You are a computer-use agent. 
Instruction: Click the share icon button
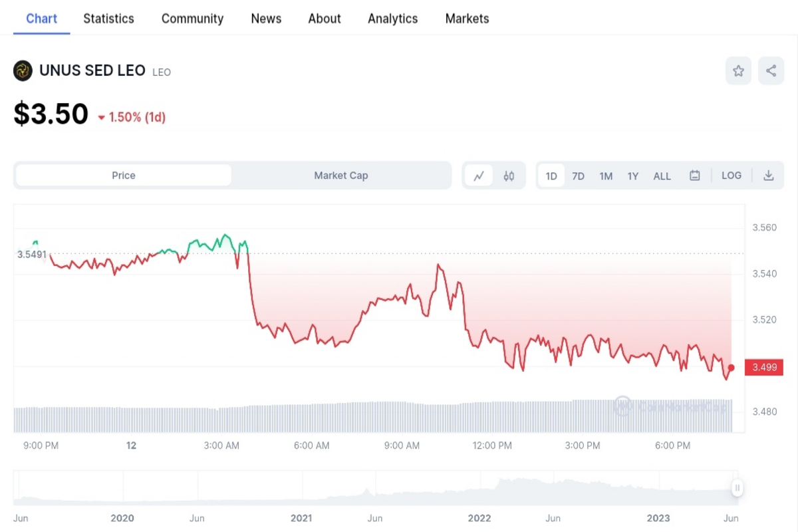point(771,71)
